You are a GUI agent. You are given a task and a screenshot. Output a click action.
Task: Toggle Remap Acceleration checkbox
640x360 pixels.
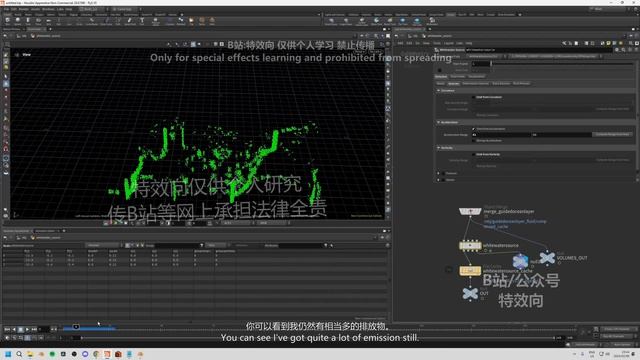point(473,141)
